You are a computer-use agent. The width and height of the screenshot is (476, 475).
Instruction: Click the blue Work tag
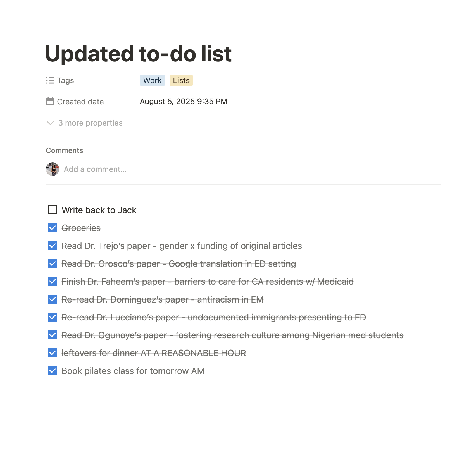[152, 81]
